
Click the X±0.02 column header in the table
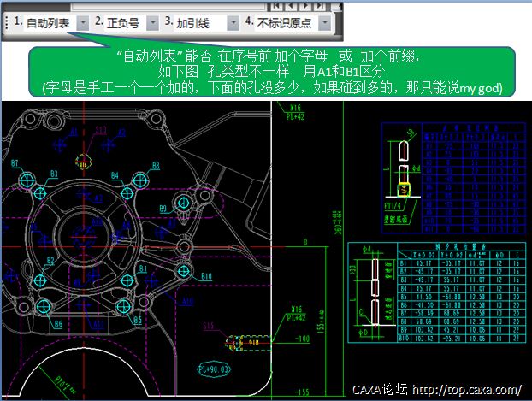[x=424, y=255]
